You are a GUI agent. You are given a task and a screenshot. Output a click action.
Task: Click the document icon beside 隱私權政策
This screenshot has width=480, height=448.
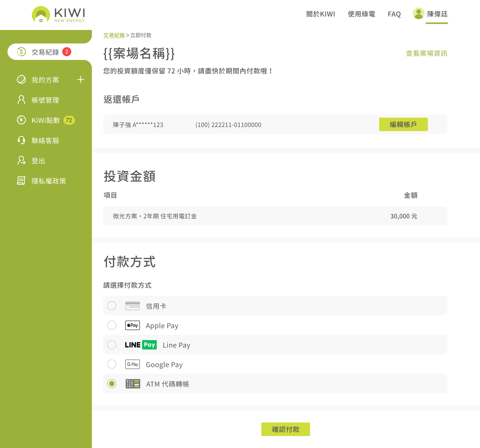coord(21,181)
